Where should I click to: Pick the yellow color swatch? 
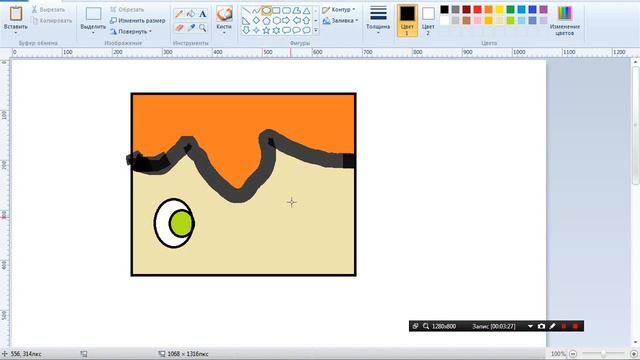coord(500,9)
